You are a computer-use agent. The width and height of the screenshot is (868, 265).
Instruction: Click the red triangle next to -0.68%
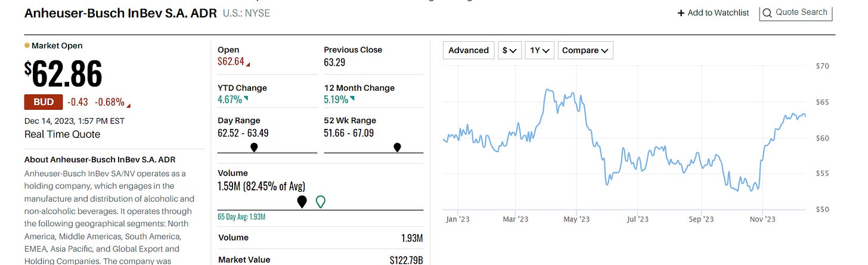pos(129,106)
